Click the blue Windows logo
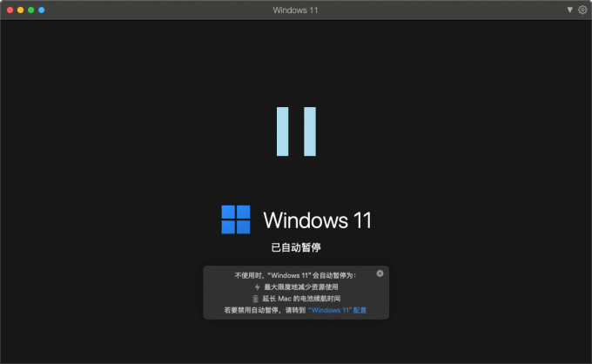 click(236, 219)
